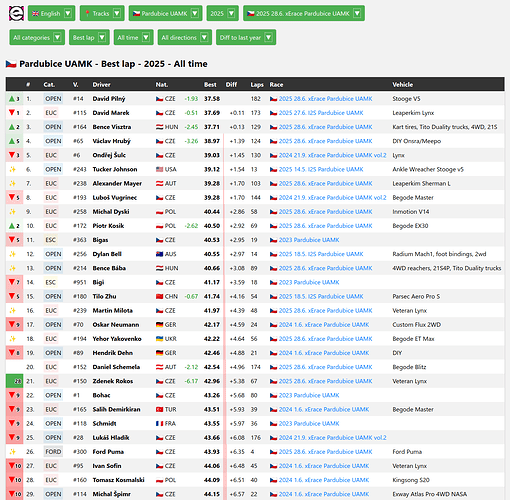The height and width of the screenshot is (500, 510).
Task: Expand the All categories filter
Action: [37, 37]
